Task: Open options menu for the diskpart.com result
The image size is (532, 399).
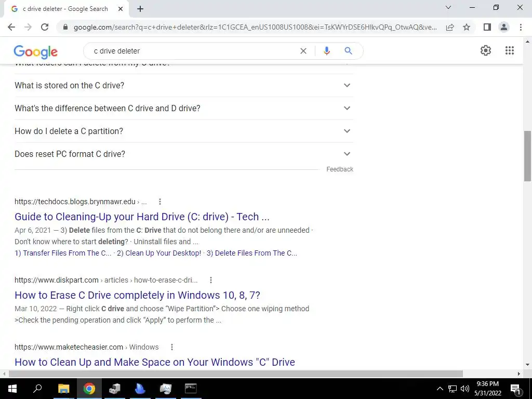Action: pyautogui.click(x=211, y=280)
